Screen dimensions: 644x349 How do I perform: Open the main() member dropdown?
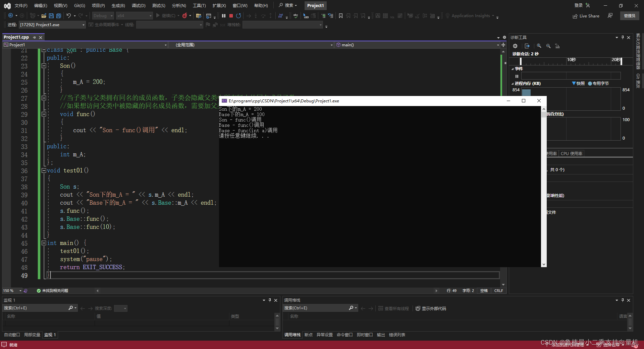pos(417,45)
